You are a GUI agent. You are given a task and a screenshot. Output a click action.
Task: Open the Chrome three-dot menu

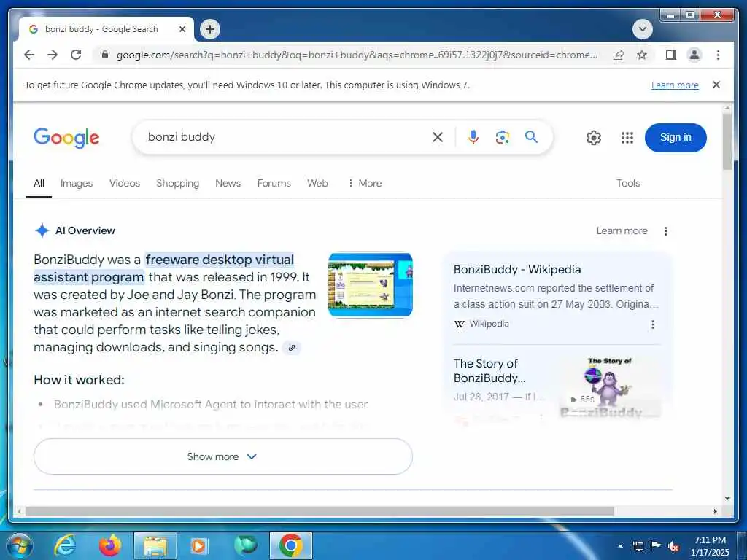(718, 55)
